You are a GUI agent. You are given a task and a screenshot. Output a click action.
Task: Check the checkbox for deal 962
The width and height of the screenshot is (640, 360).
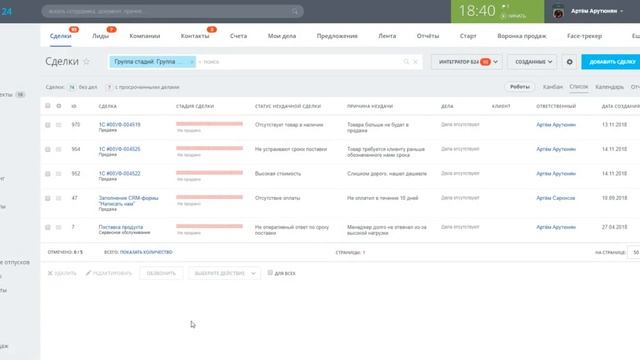click(x=48, y=174)
